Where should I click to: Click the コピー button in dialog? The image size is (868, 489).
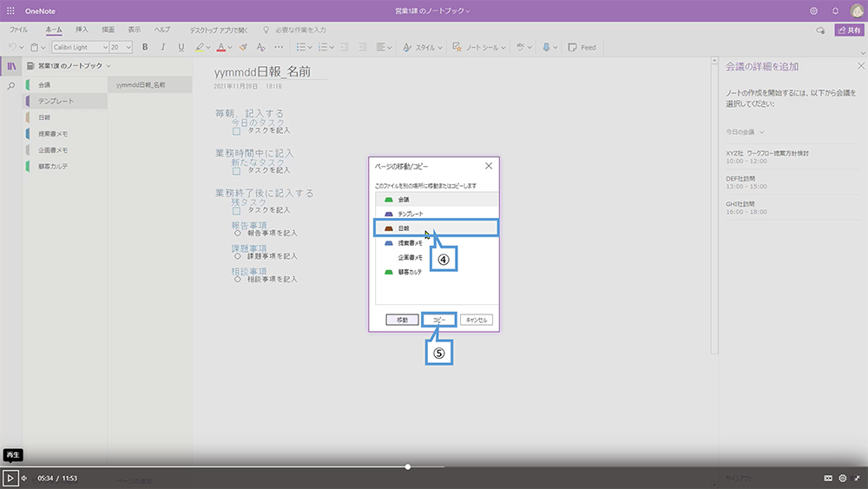(439, 320)
